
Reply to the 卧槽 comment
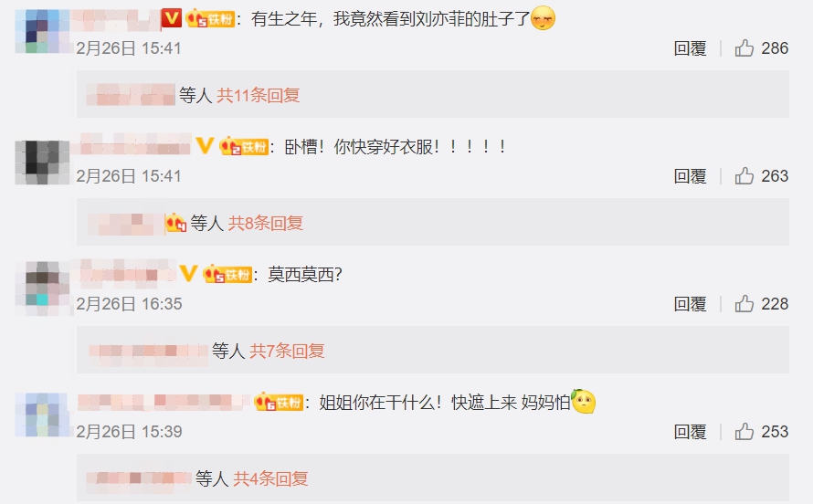pyautogui.click(x=690, y=176)
